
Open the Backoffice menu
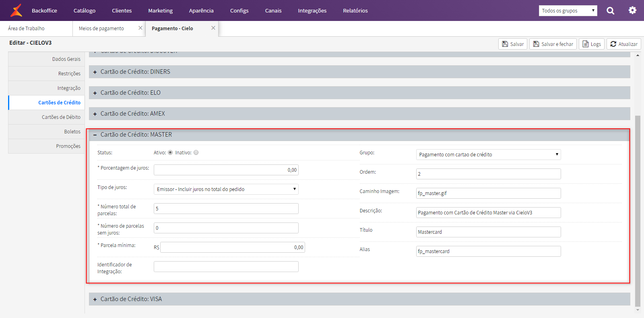pos(44,10)
